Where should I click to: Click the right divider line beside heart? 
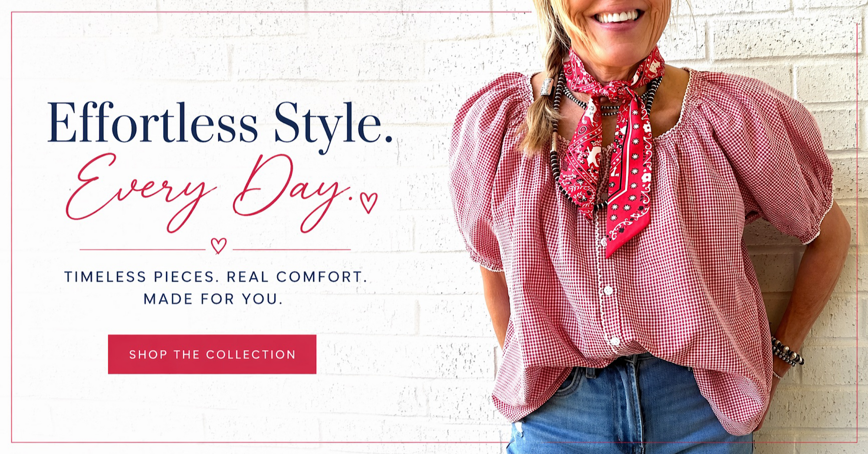(292, 250)
